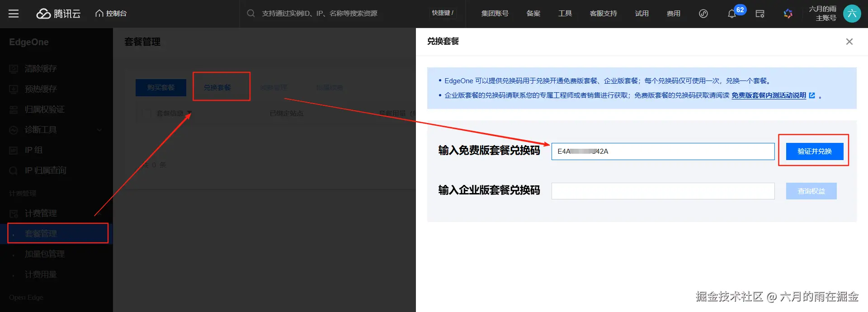Expand the 诊断工具 chevron

pos(99,130)
